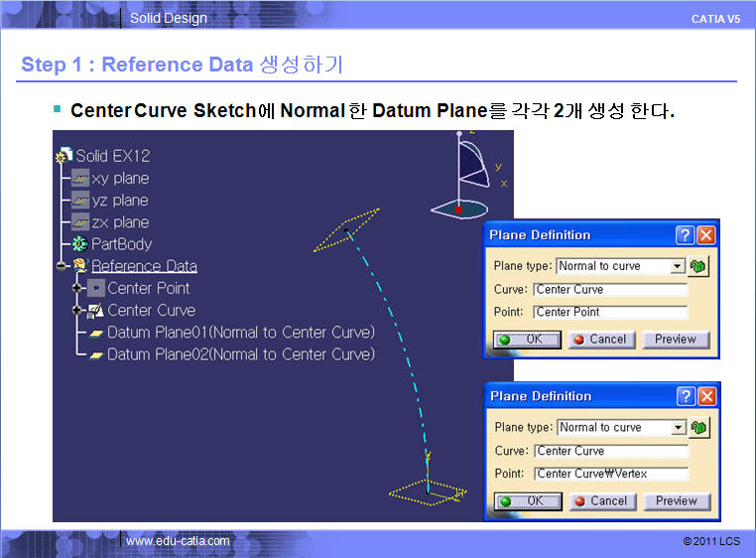The image size is (756, 558).
Task: Click the www.edu-catia.com link in the footer
Action: (178, 541)
